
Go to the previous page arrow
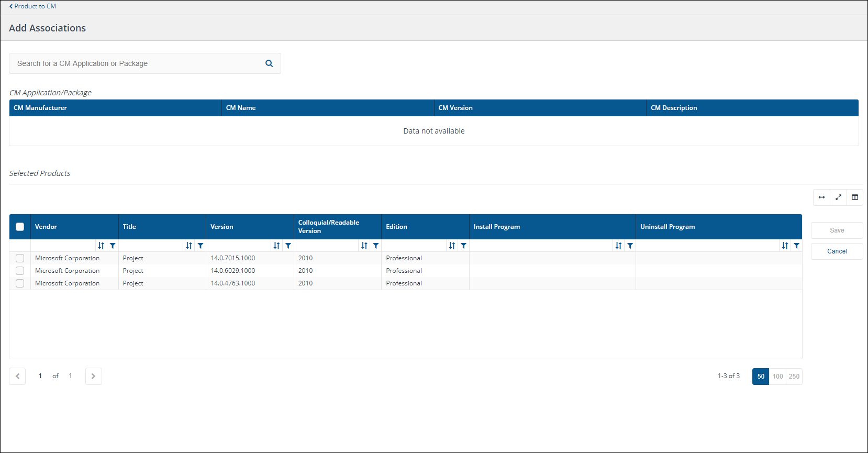point(17,376)
